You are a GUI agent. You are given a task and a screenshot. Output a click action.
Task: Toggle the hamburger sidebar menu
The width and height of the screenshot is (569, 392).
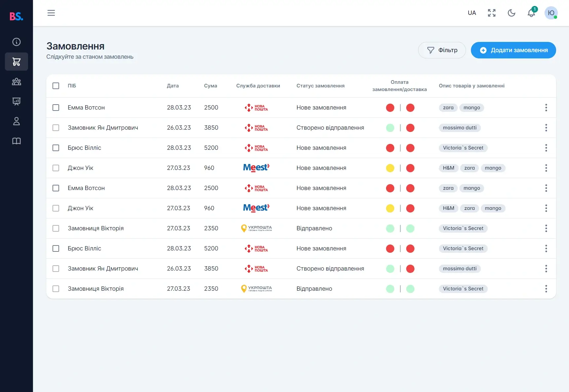[51, 13]
